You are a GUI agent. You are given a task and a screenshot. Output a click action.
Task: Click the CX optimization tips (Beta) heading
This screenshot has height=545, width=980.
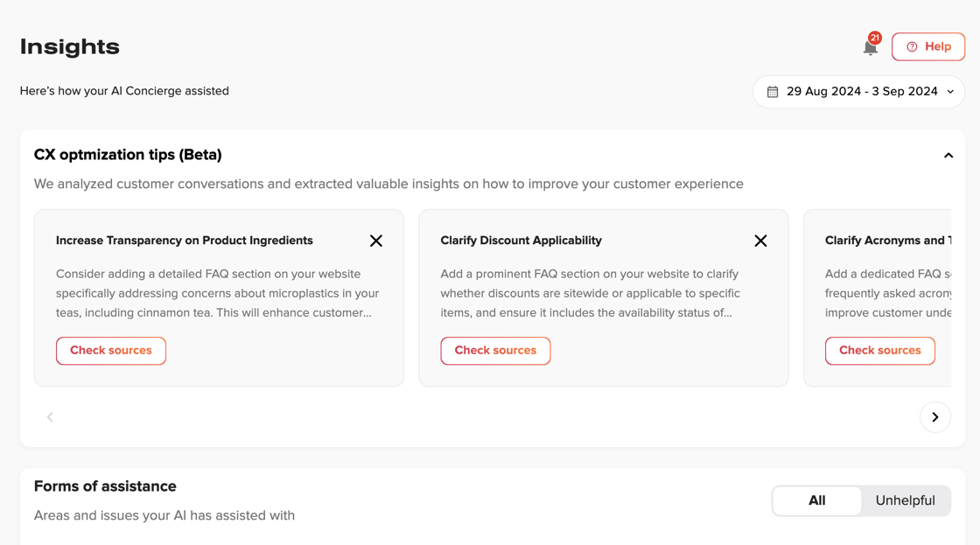coord(128,155)
